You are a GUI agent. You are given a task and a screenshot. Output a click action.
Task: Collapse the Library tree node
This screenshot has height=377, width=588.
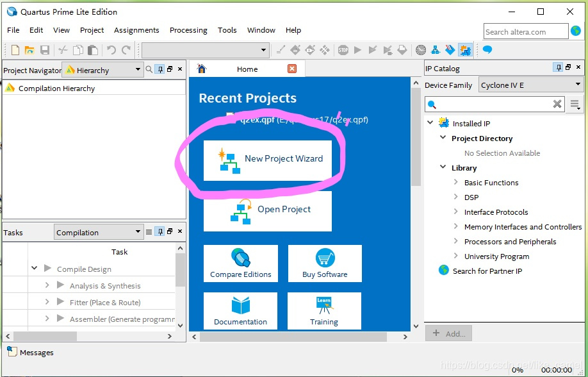pos(443,167)
